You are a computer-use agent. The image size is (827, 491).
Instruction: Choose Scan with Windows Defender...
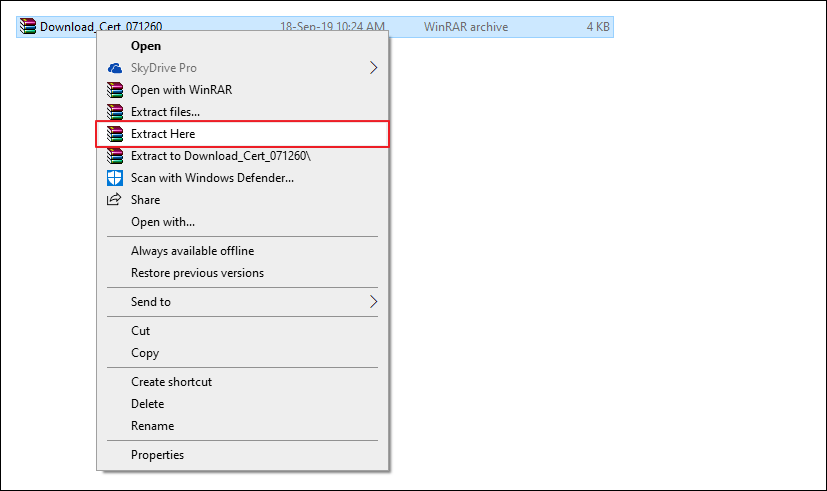click(243, 178)
